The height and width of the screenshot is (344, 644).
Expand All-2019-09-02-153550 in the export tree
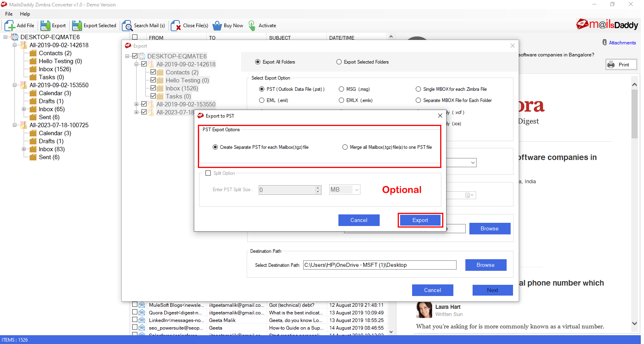click(x=137, y=104)
